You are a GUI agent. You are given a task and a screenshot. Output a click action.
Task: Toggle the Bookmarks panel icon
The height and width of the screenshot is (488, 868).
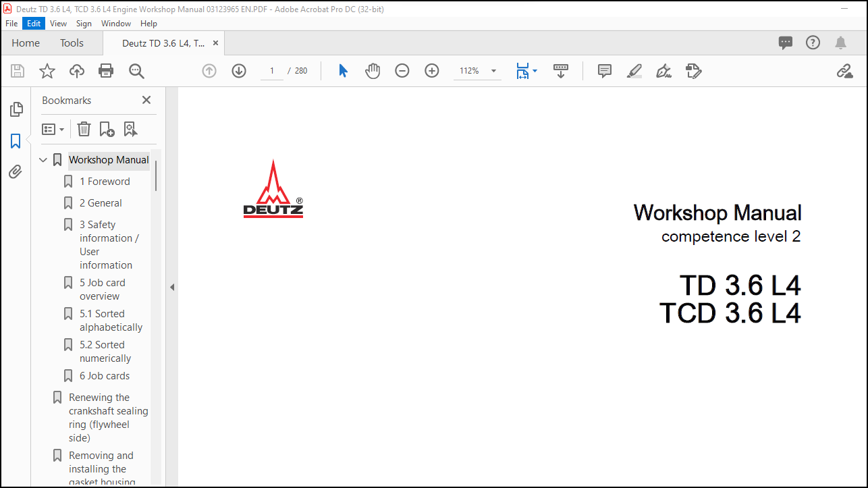click(x=16, y=141)
